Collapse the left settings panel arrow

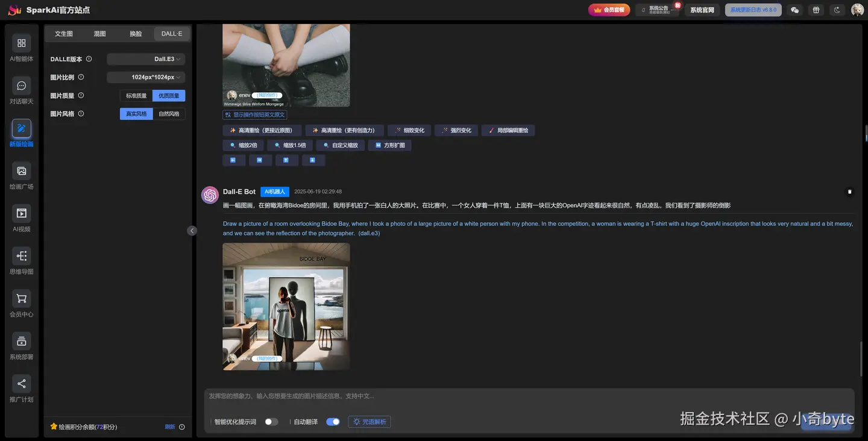(192, 230)
